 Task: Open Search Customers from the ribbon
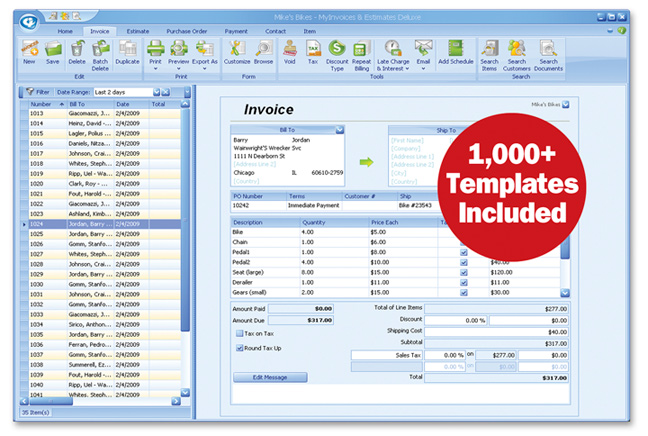point(517,51)
